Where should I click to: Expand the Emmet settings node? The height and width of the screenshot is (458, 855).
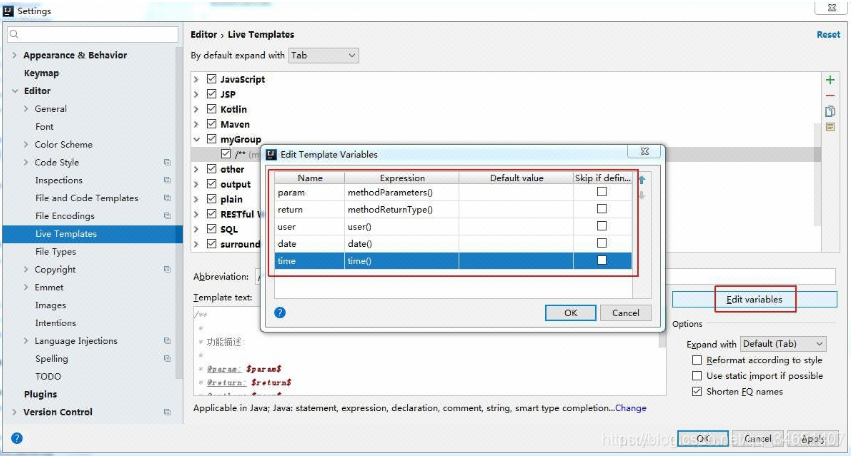coord(26,287)
